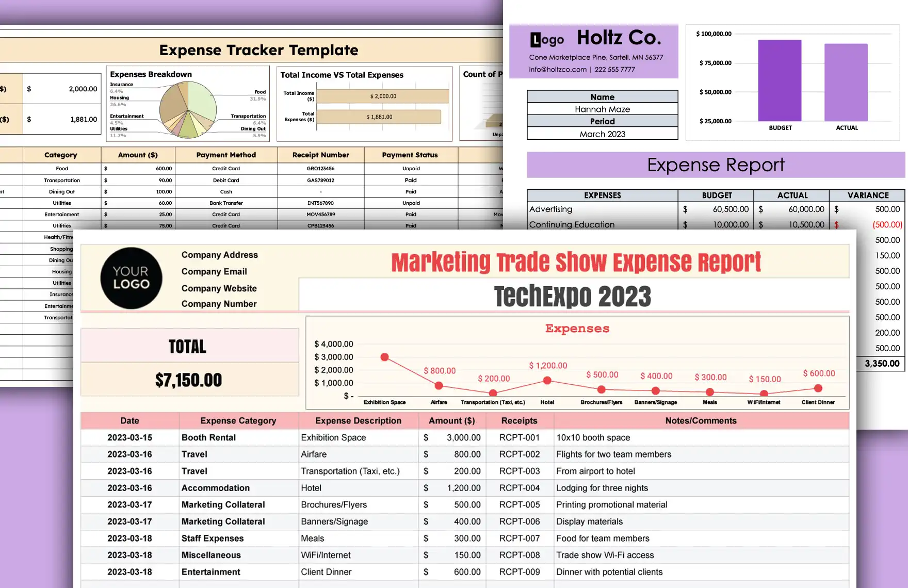The width and height of the screenshot is (908, 588).
Task: Switch to the Expense Report section
Action: (716, 165)
